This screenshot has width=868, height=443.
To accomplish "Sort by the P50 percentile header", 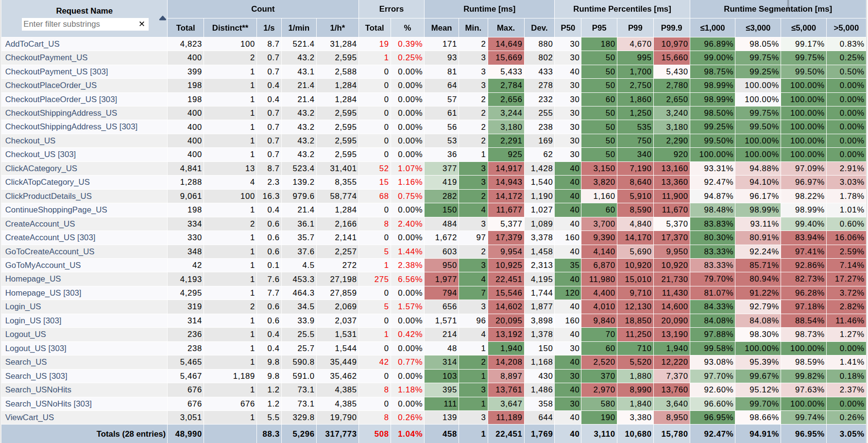I will click(567, 28).
